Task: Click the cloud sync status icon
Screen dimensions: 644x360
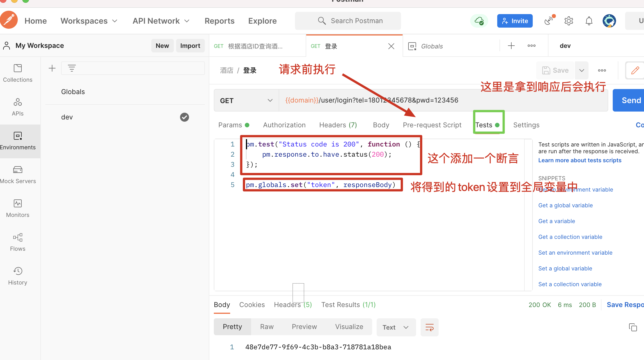Action: coord(479,21)
